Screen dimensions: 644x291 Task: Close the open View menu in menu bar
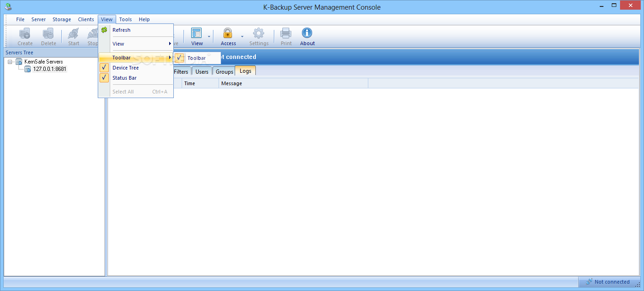[x=106, y=19]
